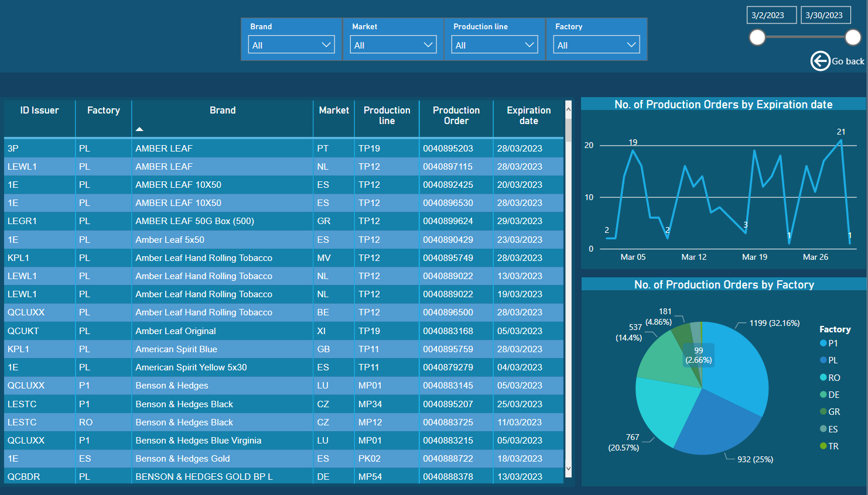
Task: Click the line chart peak labeled 19
Action: click(633, 150)
